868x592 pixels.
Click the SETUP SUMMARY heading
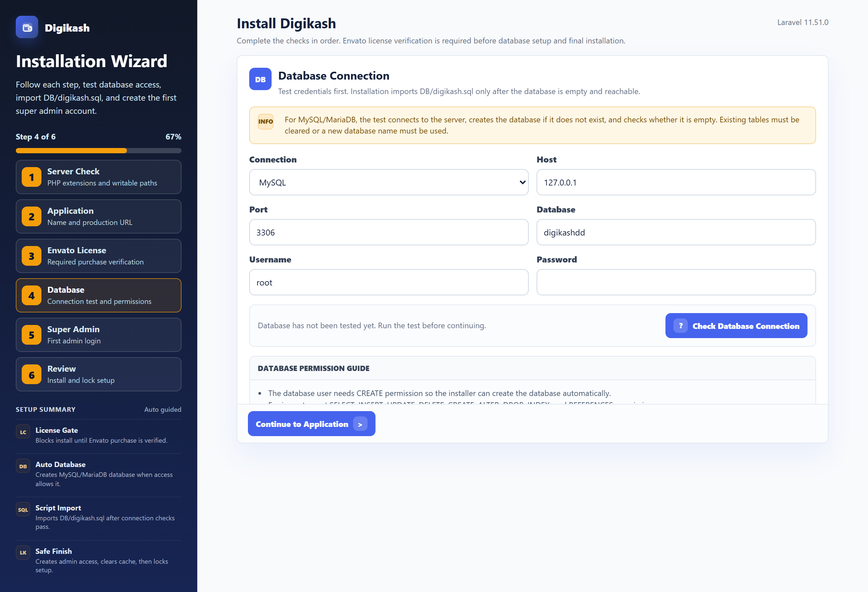(46, 409)
